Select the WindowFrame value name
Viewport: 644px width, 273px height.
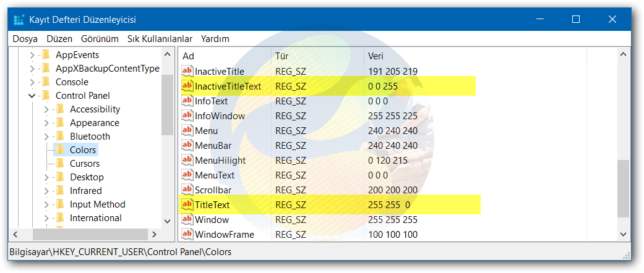pyautogui.click(x=224, y=235)
